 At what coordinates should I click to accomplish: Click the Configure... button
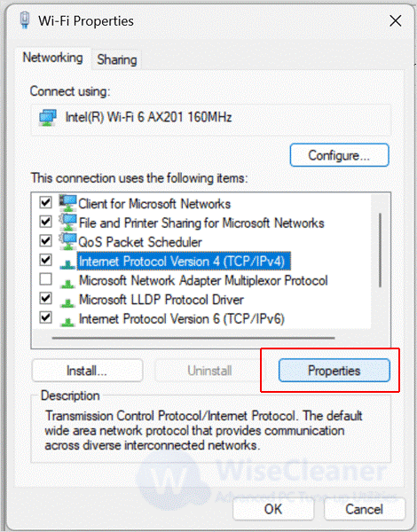[x=339, y=155]
